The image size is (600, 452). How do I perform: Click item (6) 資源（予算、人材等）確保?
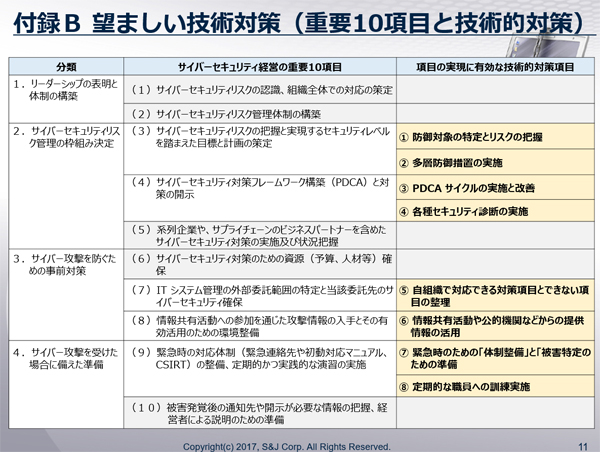260,264
